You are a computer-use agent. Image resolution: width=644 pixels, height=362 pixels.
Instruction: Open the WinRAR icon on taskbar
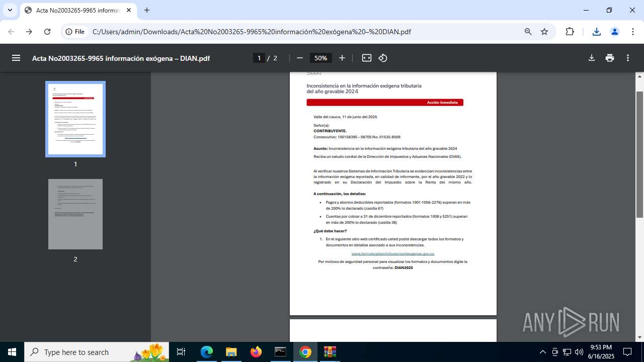click(330, 352)
